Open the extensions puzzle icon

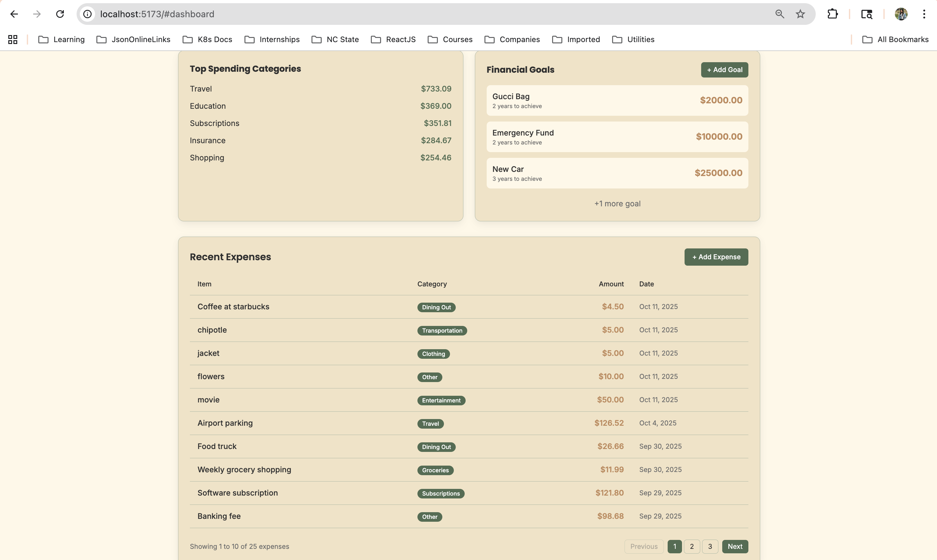tap(832, 14)
